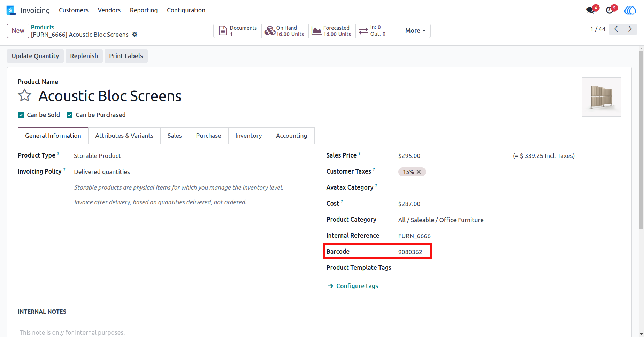
Task: Click the Acoustic Bloc Screens product image
Action: tap(601, 97)
